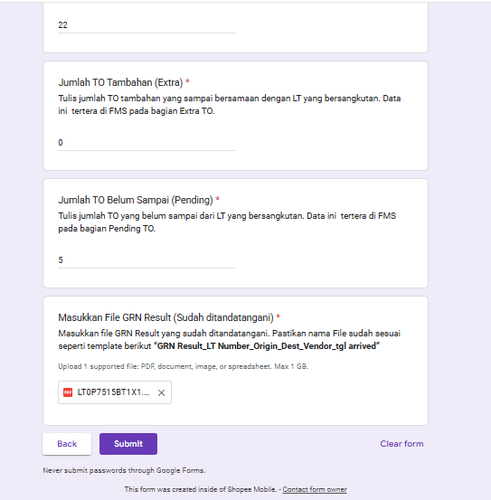The width and height of the screenshot is (491, 500).
Task: Go back with the Back button
Action: click(67, 444)
